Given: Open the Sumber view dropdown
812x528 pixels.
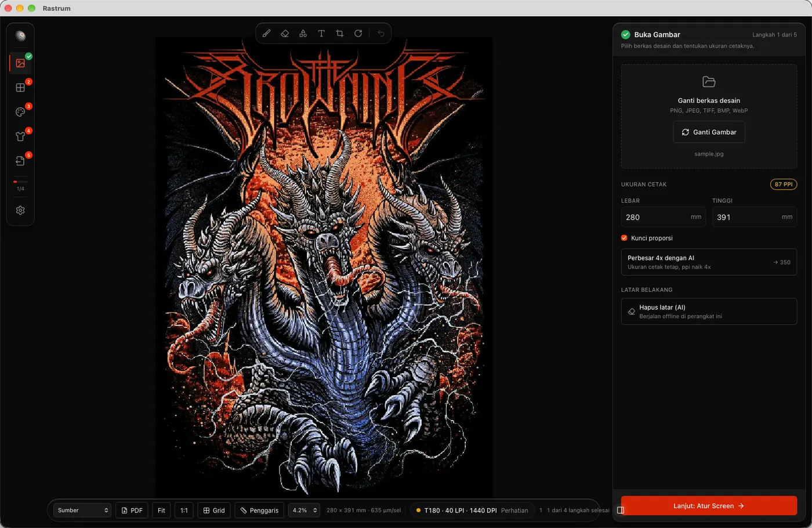Looking at the screenshot, I should pyautogui.click(x=82, y=511).
